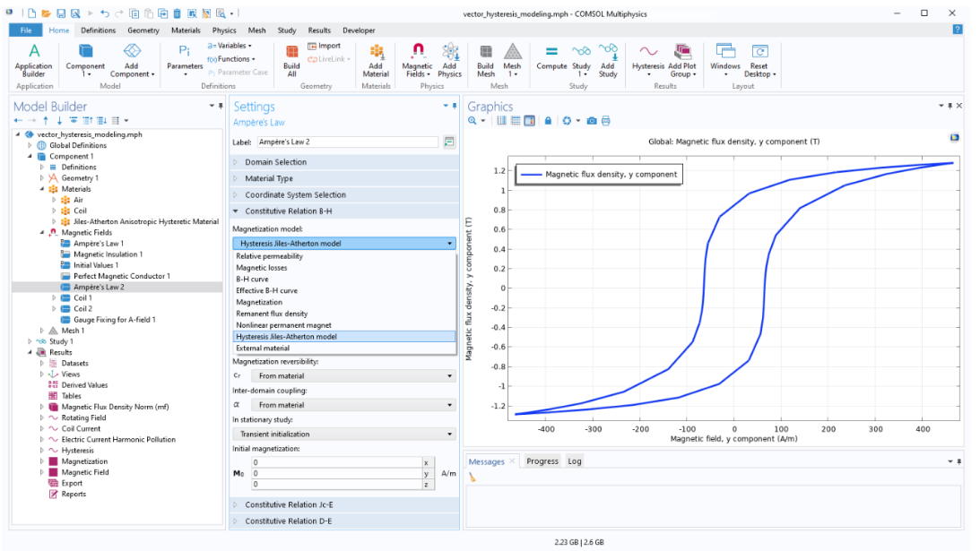
Task: Click the Undo icon in quick access toolbar
Action: (104, 13)
